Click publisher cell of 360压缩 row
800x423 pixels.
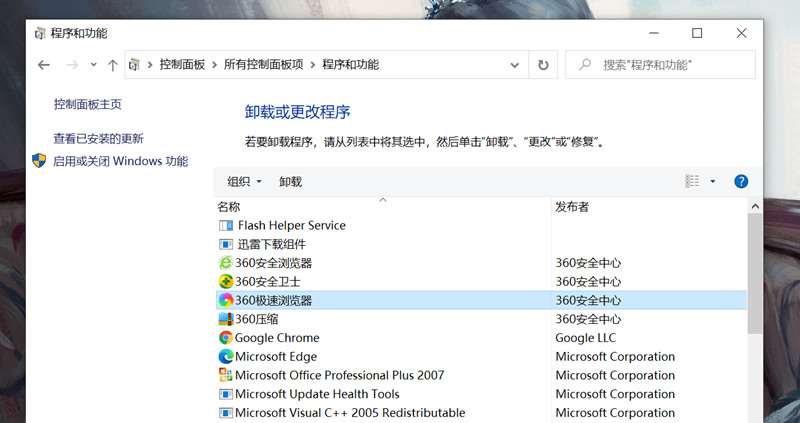[588, 319]
